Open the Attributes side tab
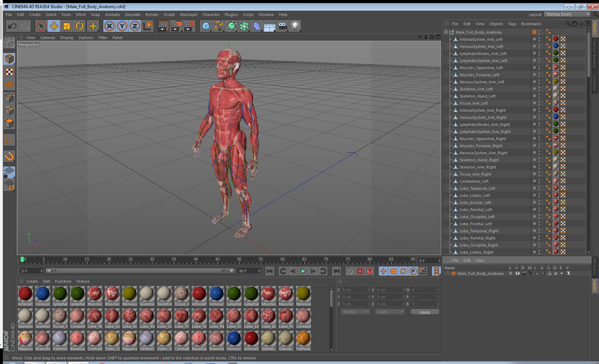Viewport: 599px width, 364px height. 594,267
